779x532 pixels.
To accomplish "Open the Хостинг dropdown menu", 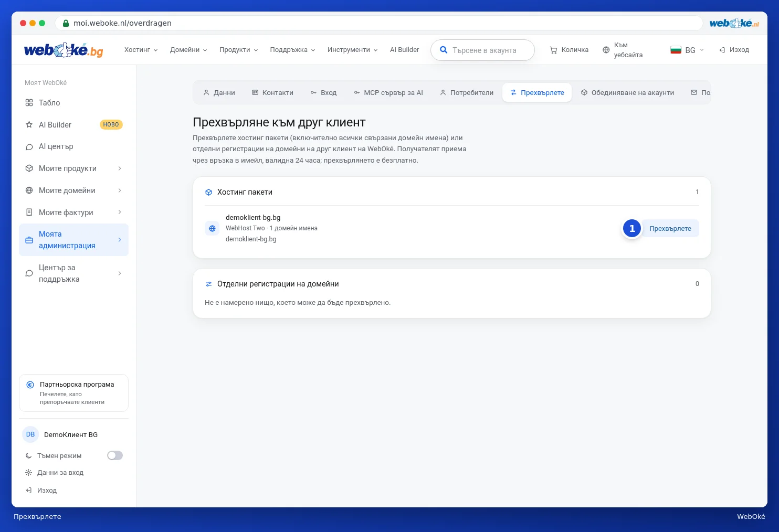I will click(x=141, y=50).
